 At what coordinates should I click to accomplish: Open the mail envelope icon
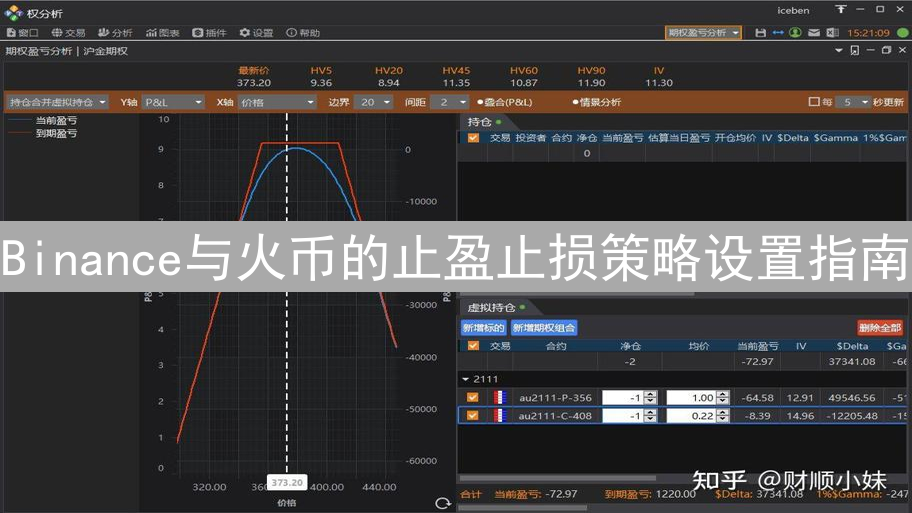click(814, 33)
